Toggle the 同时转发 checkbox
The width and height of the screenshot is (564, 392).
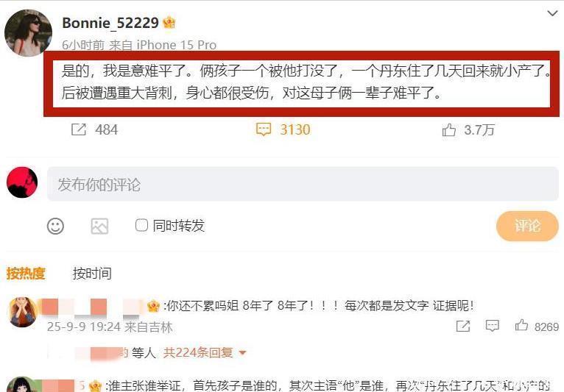pos(141,225)
